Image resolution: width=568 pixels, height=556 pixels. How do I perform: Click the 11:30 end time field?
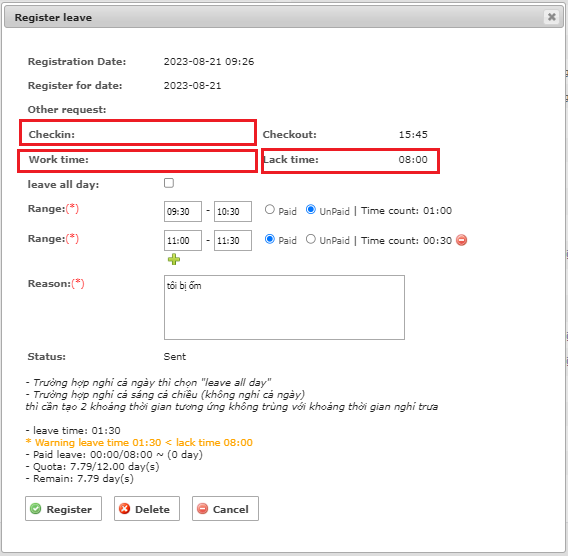point(233,241)
